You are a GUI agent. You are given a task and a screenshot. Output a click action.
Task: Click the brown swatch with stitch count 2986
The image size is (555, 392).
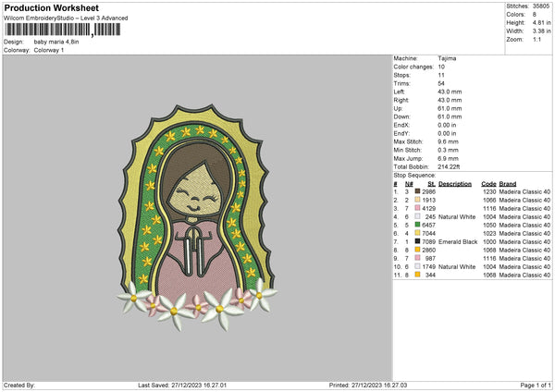[418, 191]
